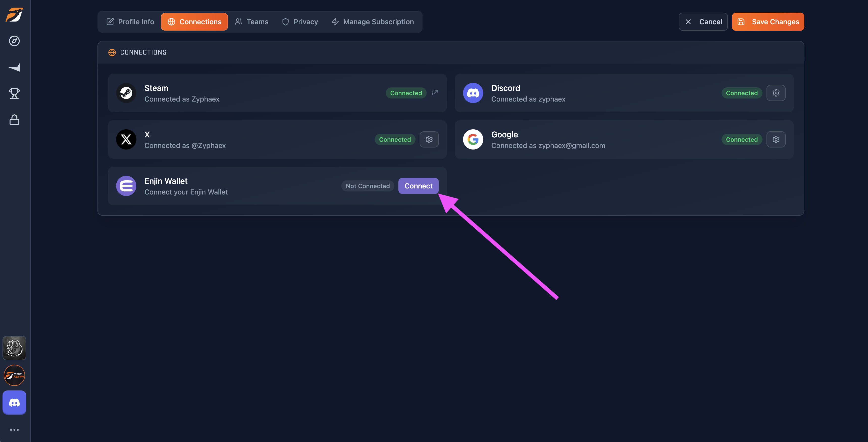
Task: Click the Discord Connected status badge
Action: [742, 93]
